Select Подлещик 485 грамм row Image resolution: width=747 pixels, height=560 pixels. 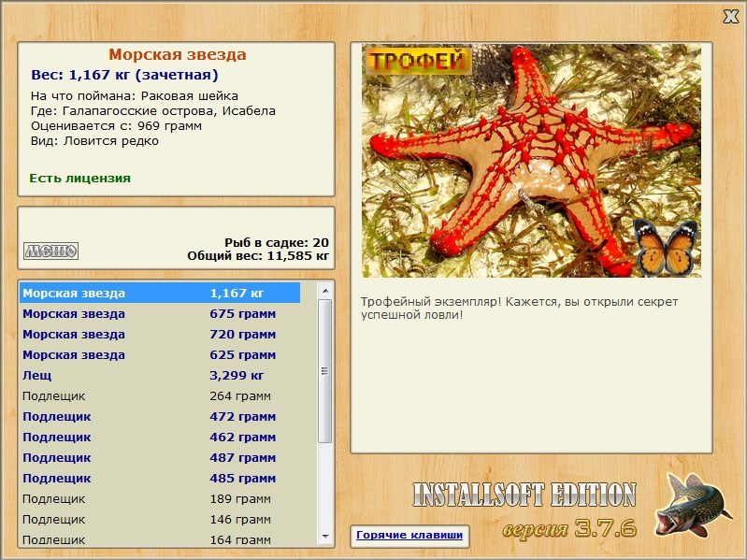coord(160,478)
